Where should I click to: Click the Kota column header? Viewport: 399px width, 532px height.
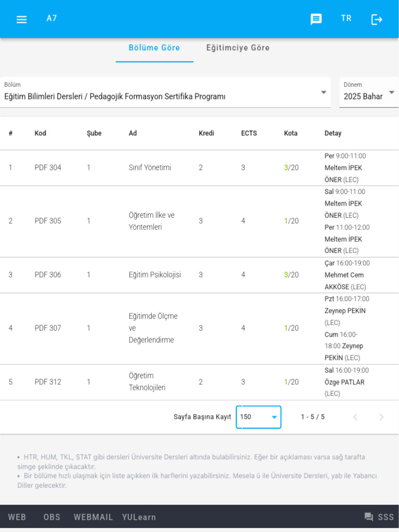tap(291, 134)
